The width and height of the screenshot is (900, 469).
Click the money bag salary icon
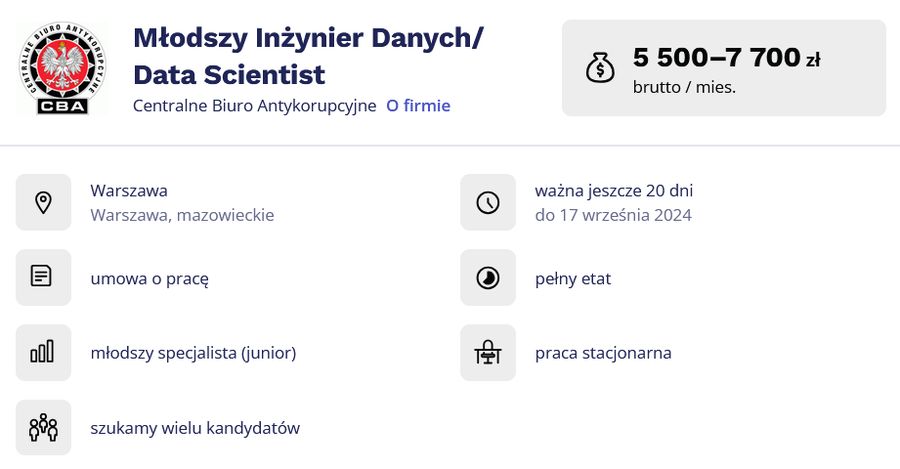tap(600, 68)
